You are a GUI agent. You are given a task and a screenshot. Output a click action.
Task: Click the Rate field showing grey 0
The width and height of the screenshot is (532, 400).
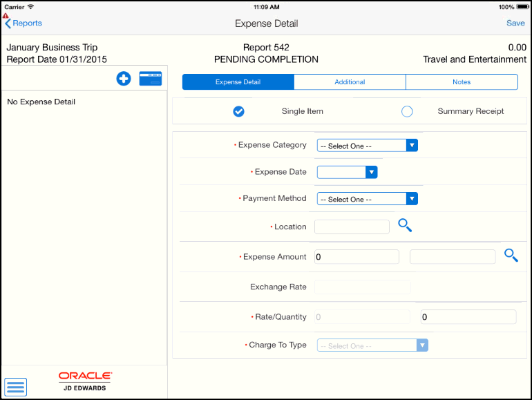pos(362,317)
